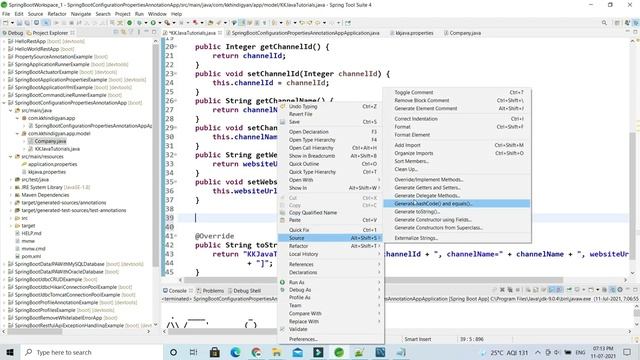The width and height of the screenshot is (640, 360).
Task: Click Remove Launch X icon in Console toolbar
Action: [502, 290]
